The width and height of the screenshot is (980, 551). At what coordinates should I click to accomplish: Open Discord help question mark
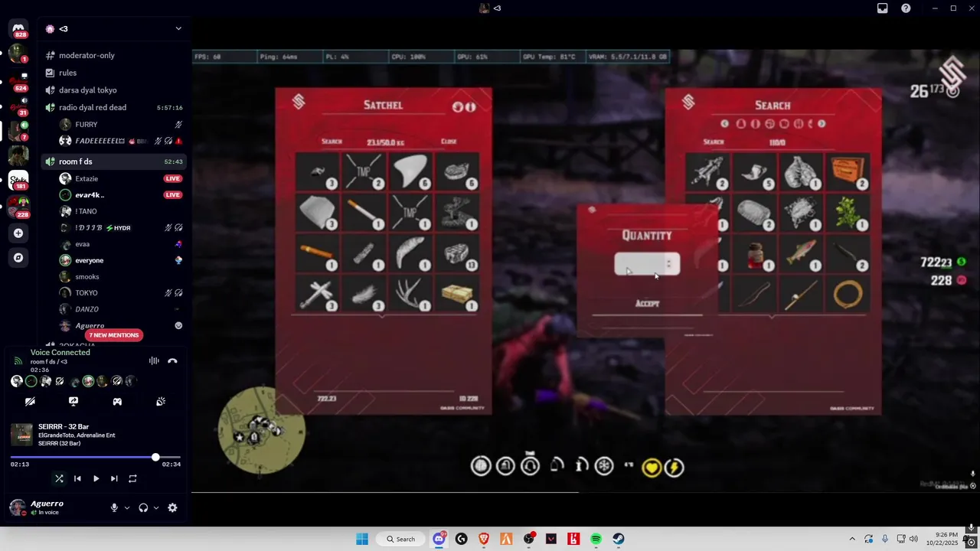(x=906, y=8)
